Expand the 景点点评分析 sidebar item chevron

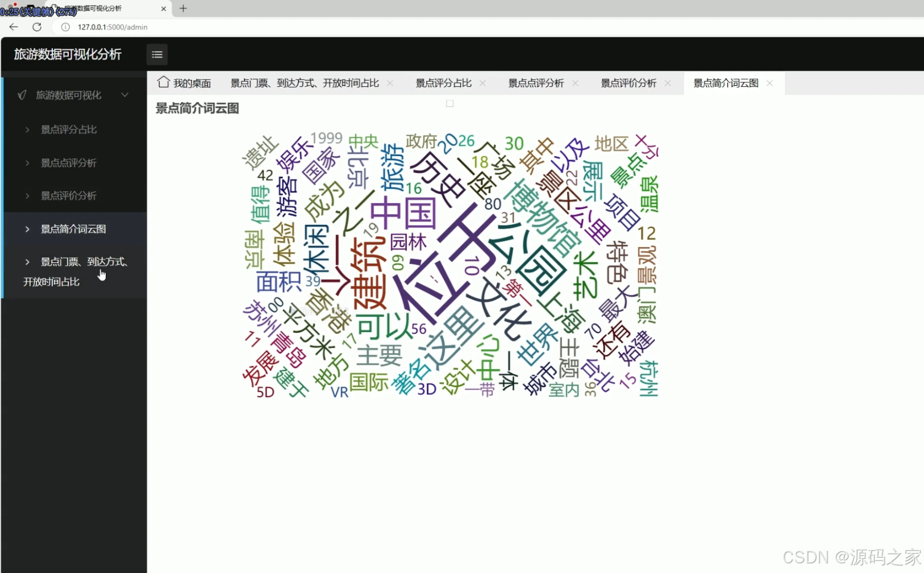click(x=27, y=163)
